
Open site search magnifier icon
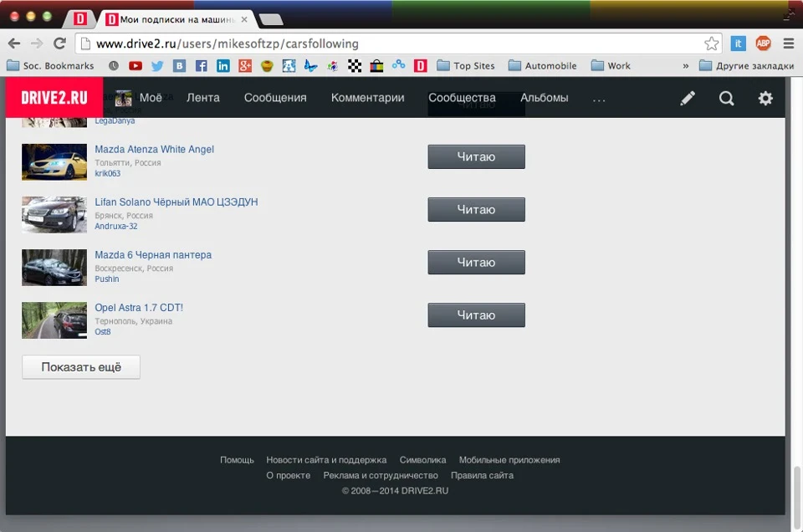coord(726,98)
